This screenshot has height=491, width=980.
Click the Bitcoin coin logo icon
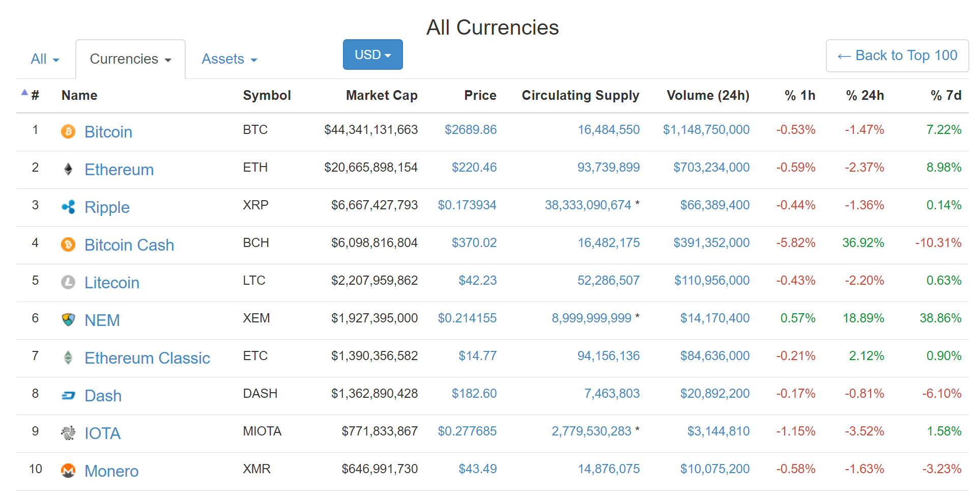[68, 132]
